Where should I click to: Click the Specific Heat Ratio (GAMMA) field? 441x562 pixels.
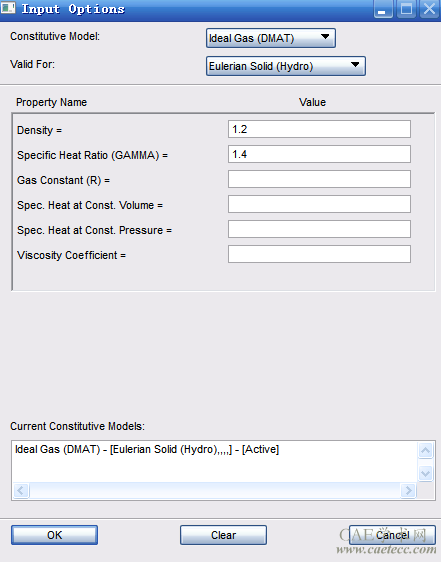[x=319, y=154]
